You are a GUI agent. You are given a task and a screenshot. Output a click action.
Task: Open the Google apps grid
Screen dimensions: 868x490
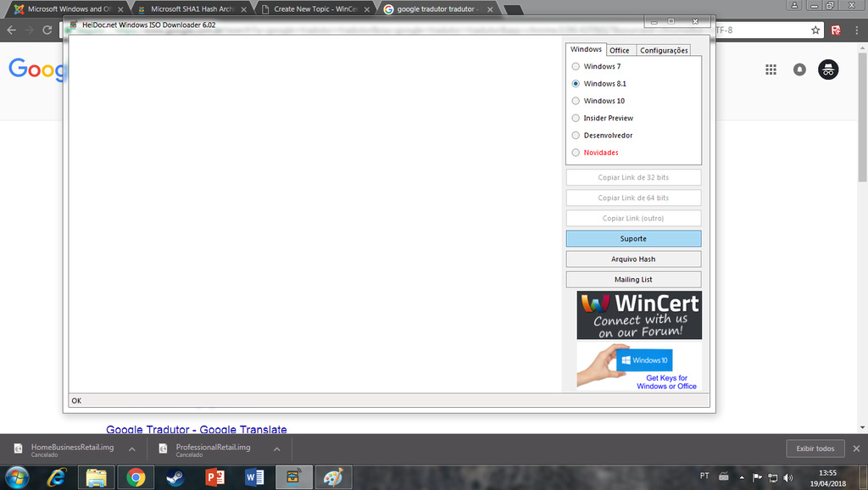click(x=771, y=70)
